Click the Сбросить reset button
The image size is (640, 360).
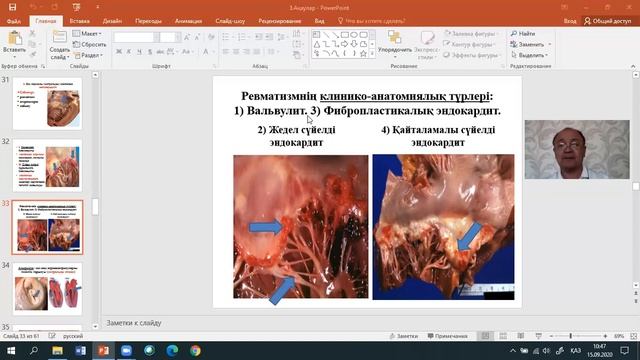click(x=90, y=44)
